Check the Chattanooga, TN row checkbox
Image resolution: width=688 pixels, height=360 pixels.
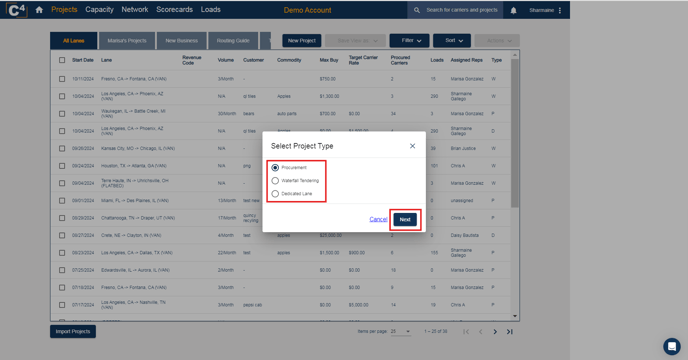(x=62, y=218)
